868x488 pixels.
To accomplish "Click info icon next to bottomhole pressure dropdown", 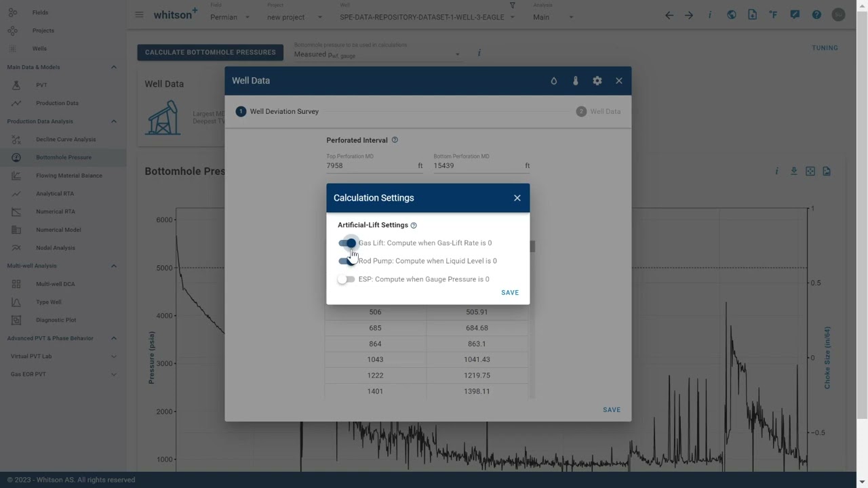I will (x=479, y=53).
